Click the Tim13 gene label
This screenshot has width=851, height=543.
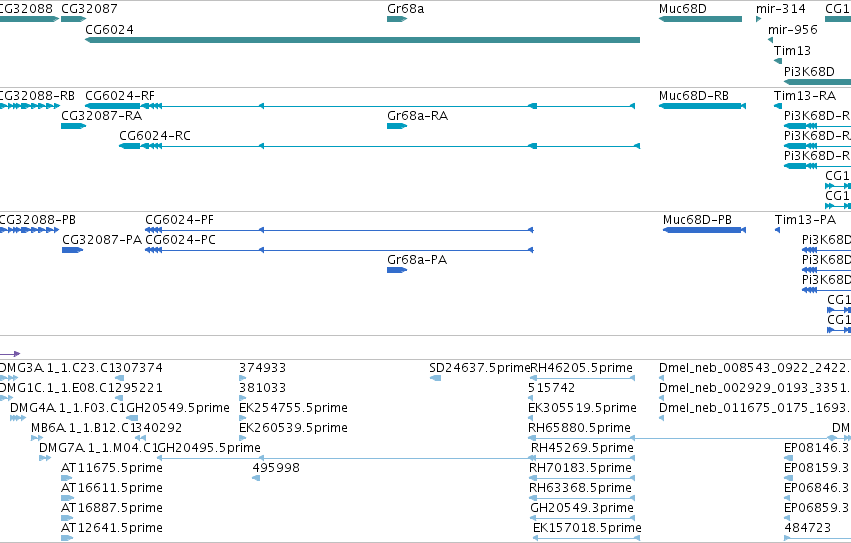pyautogui.click(x=792, y=50)
